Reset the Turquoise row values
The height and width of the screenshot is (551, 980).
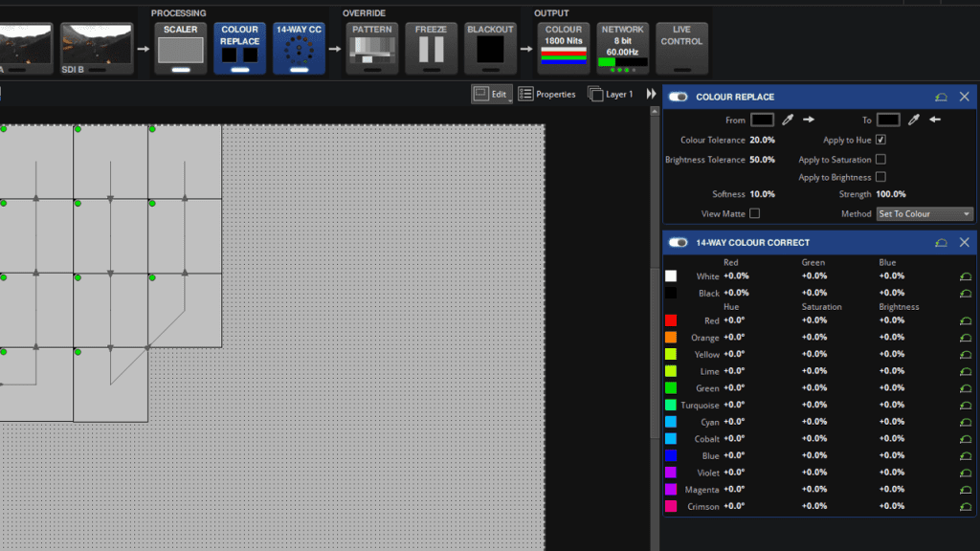[966, 405]
